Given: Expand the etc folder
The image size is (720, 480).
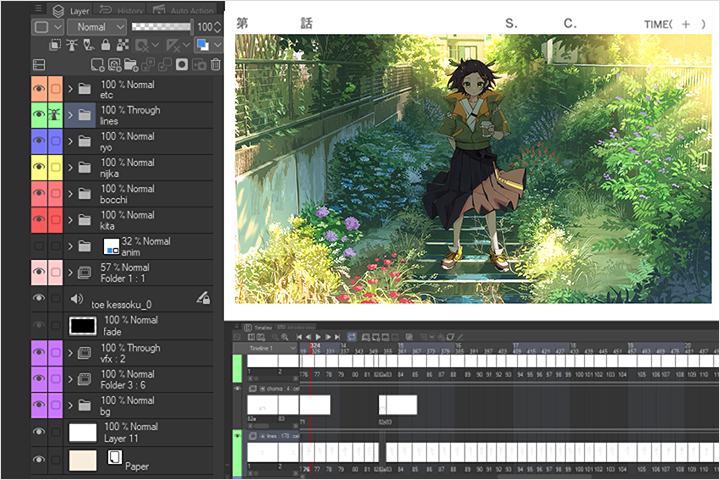Looking at the screenshot, I should pyautogui.click(x=70, y=89).
